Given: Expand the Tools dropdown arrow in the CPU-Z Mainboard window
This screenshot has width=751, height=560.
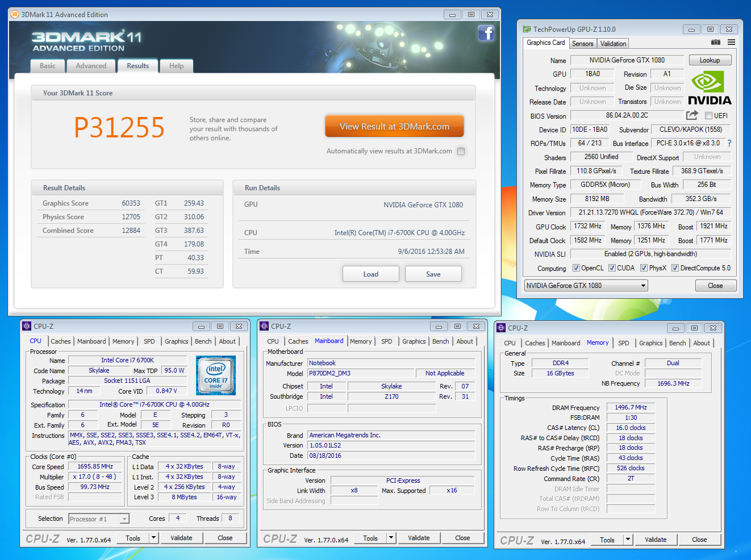Looking at the screenshot, I should [x=391, y=538].
